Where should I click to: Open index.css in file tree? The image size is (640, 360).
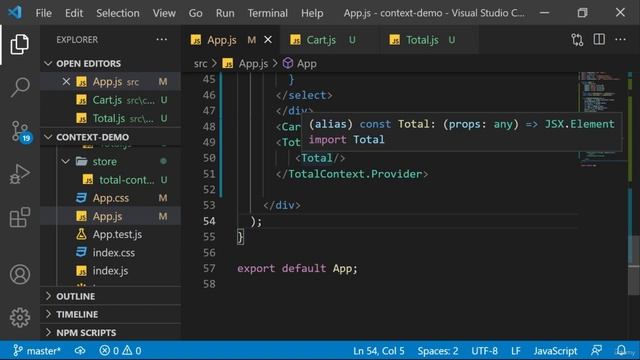110,253
